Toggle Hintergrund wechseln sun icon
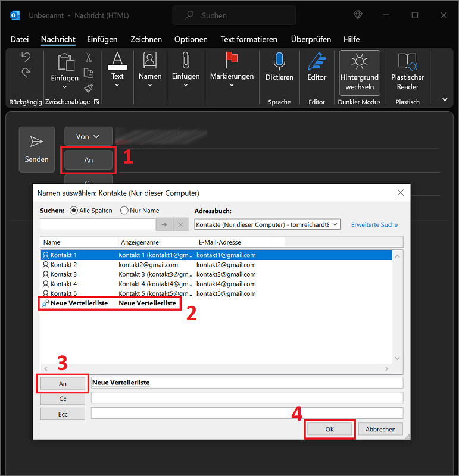 pos(360,61)
